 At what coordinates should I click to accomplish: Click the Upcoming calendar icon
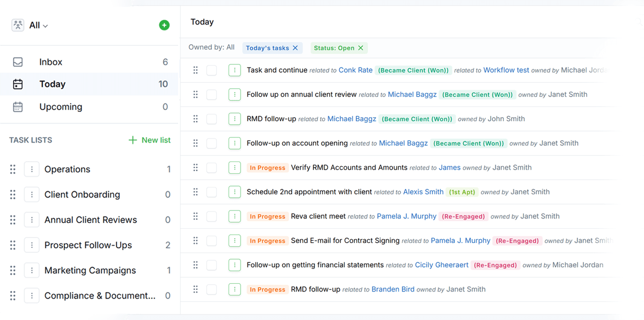click(x=18, y=106)
